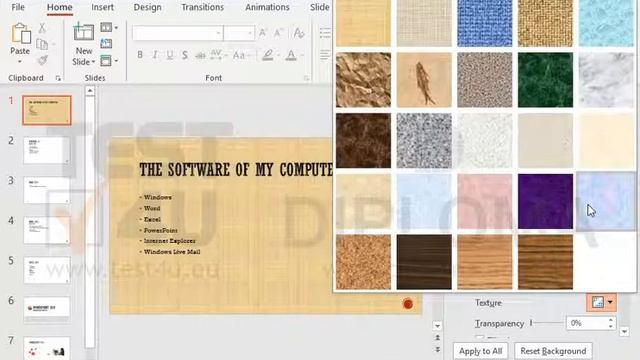640x360 pixels.
Task: Click the Cut scissors icon
Action: (42, 28)
